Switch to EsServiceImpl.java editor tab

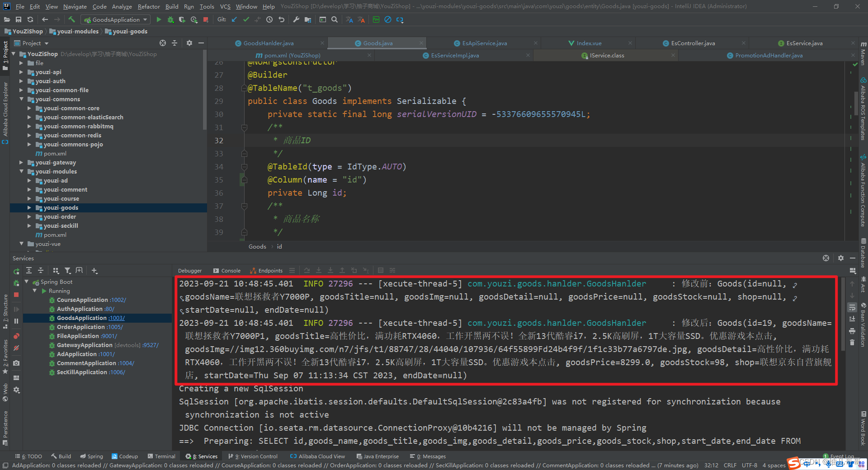[455, 55]
